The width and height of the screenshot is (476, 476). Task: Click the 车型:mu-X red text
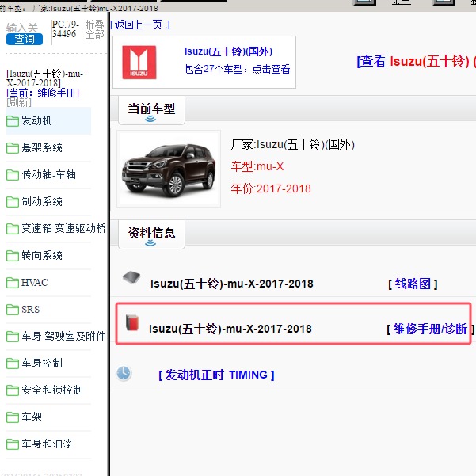click(257, 166)
